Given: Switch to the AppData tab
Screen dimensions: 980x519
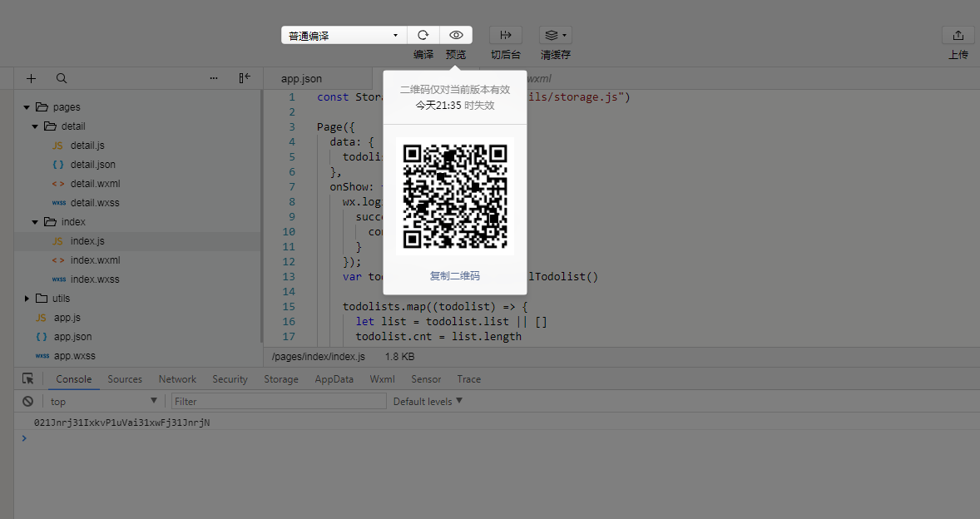Looking at the screenshot, I should [334, 379].
